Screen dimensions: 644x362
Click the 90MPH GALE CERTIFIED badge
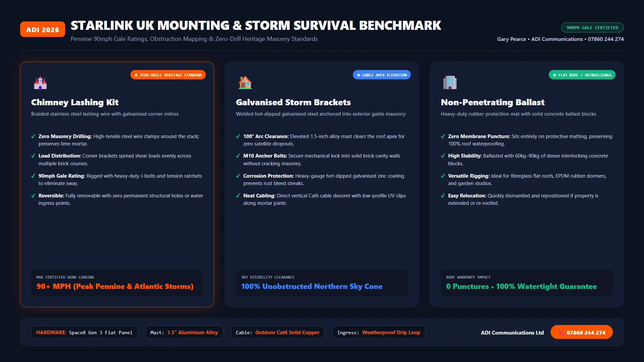coord(592,27)
